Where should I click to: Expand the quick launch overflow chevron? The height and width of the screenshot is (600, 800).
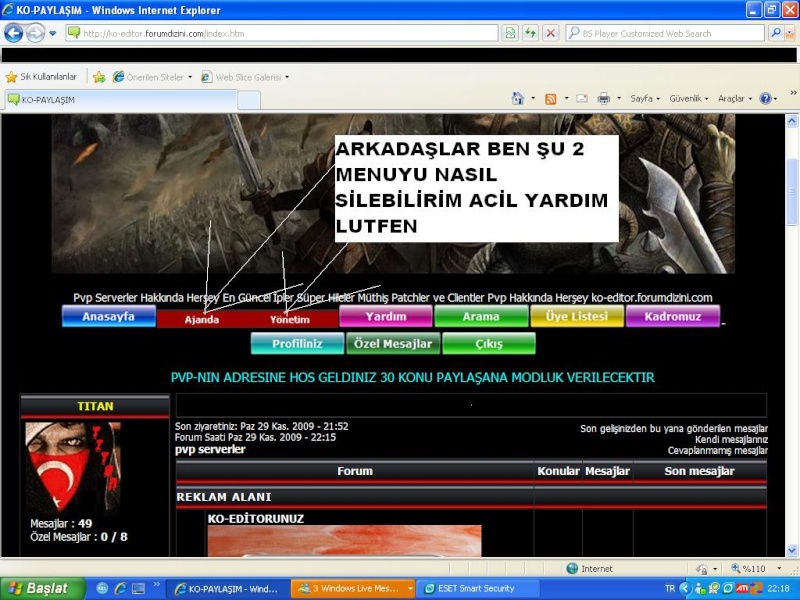[x=157, y=584]
